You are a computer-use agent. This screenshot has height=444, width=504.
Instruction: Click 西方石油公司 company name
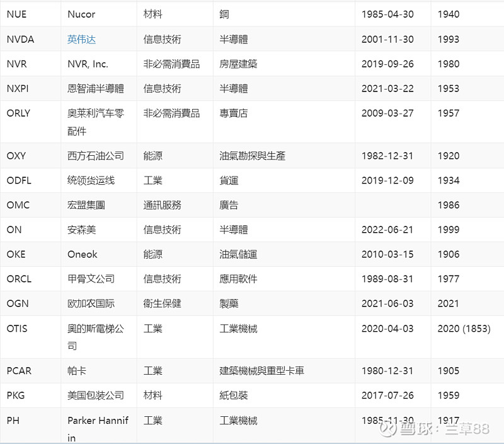[96, 156]
